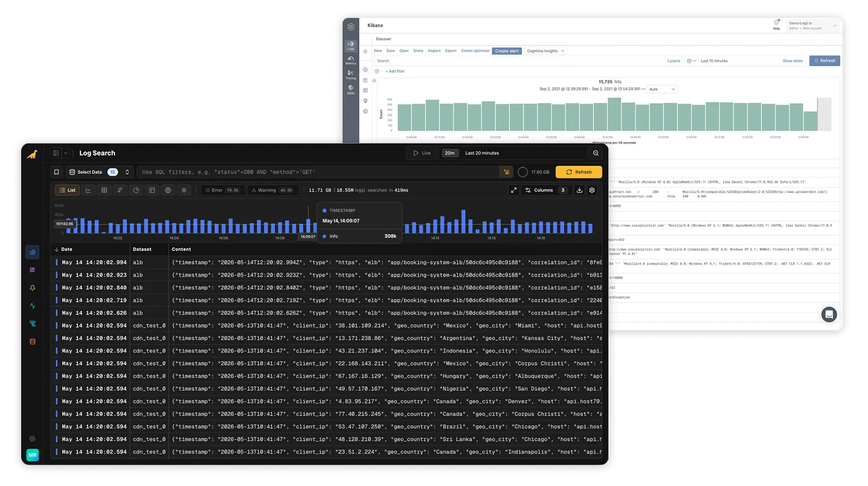Open Log Search in dark sidebar

click(33, 252)
